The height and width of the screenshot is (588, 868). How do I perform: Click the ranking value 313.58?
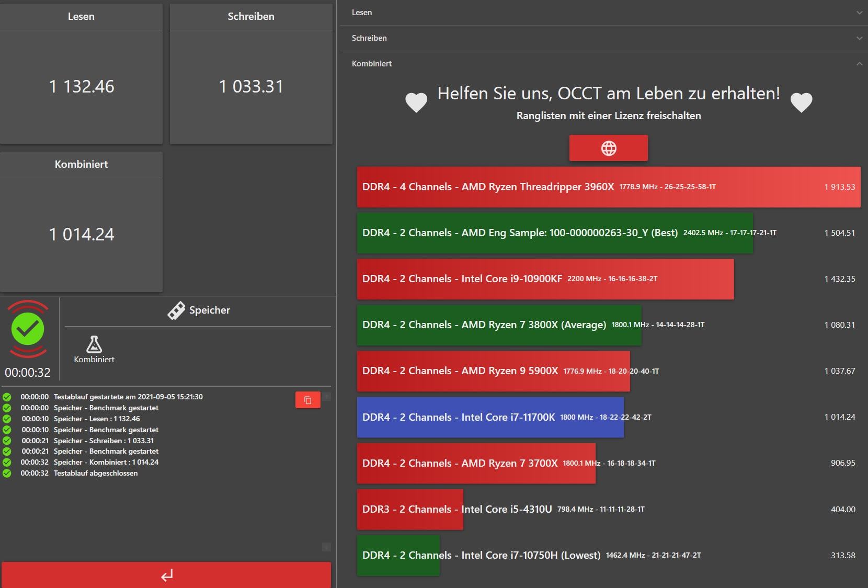click(843, 555)
